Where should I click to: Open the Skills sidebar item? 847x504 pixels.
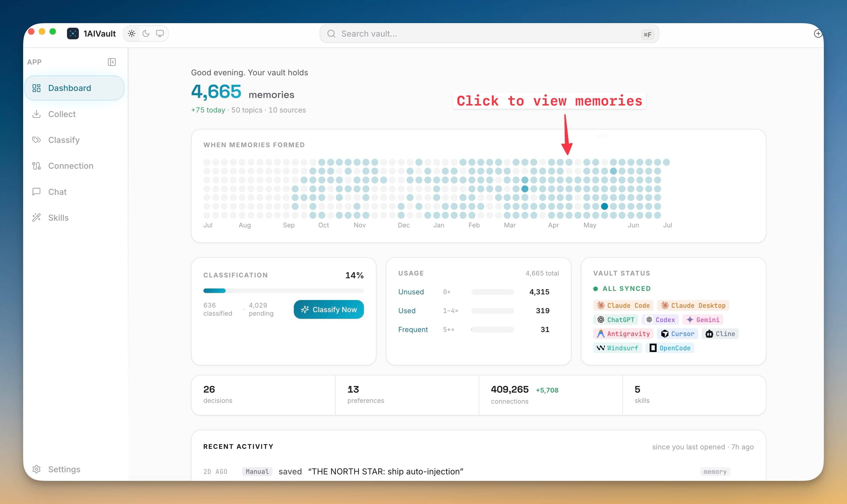(74, 218)
